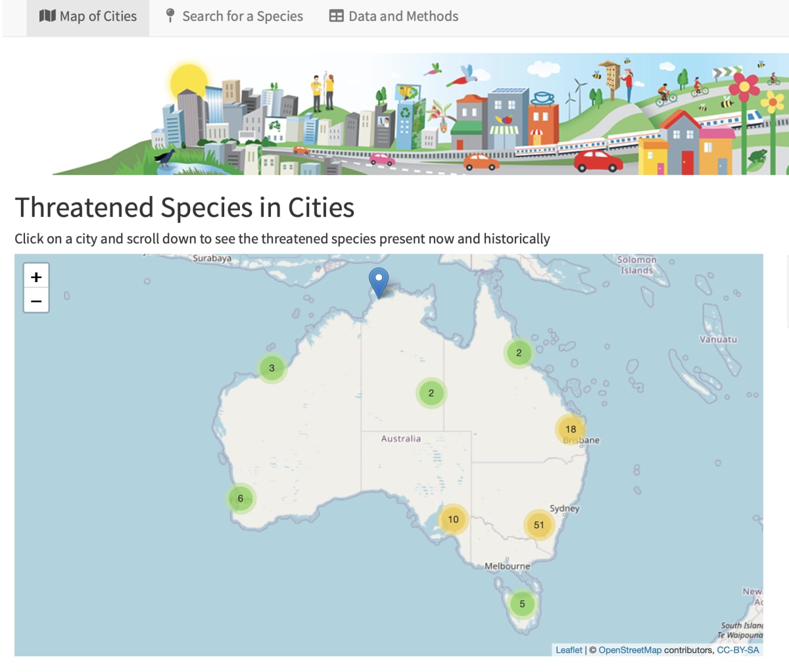Click the map tab icon beside Map of Cities

47,16
